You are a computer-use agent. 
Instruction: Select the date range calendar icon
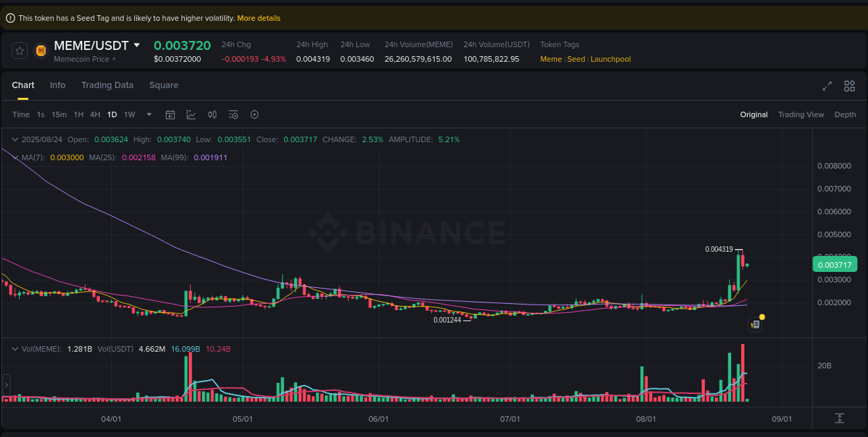170,114
